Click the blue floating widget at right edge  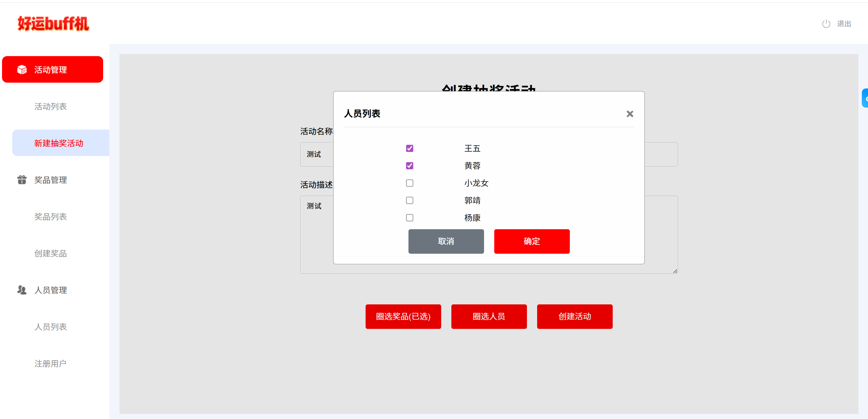tap(865, 98)
